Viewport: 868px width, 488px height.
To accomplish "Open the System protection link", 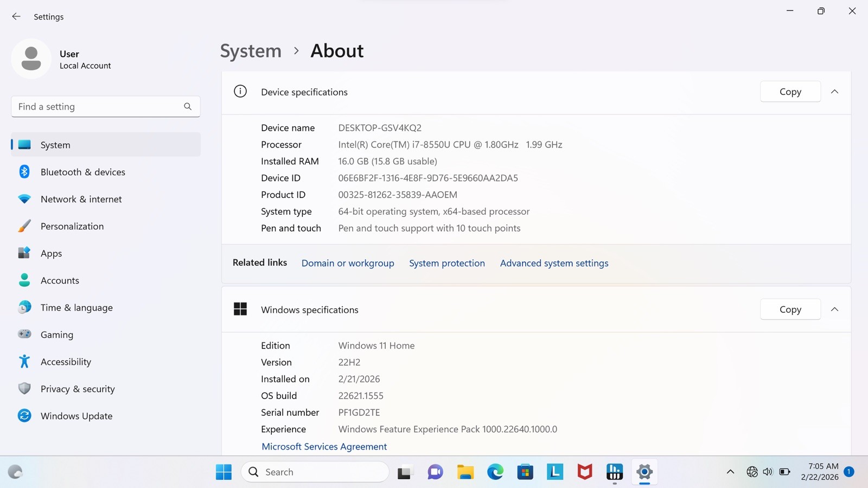I will pyautogui.click(x=447, y=263).
